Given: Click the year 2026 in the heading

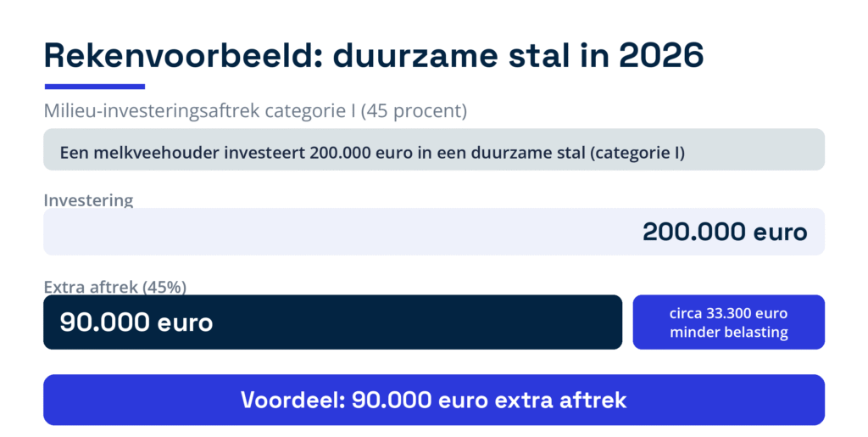Looking at the screenshot, I should 661,55.
